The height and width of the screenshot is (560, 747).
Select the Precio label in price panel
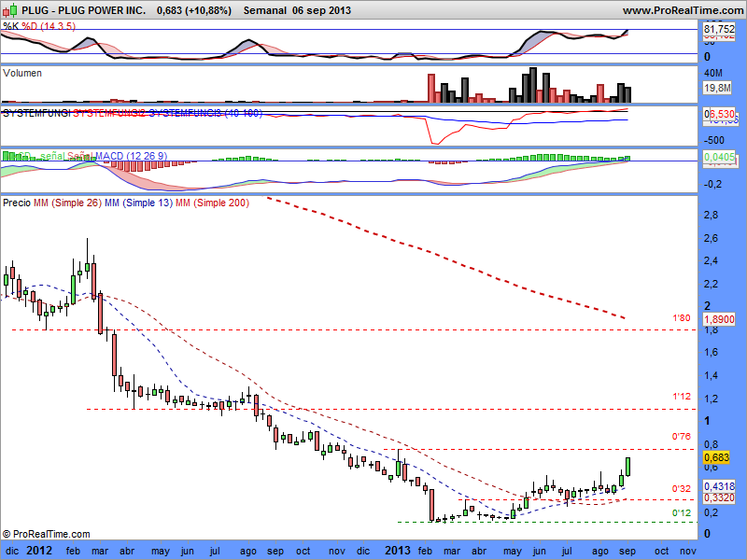pos(17,203)
